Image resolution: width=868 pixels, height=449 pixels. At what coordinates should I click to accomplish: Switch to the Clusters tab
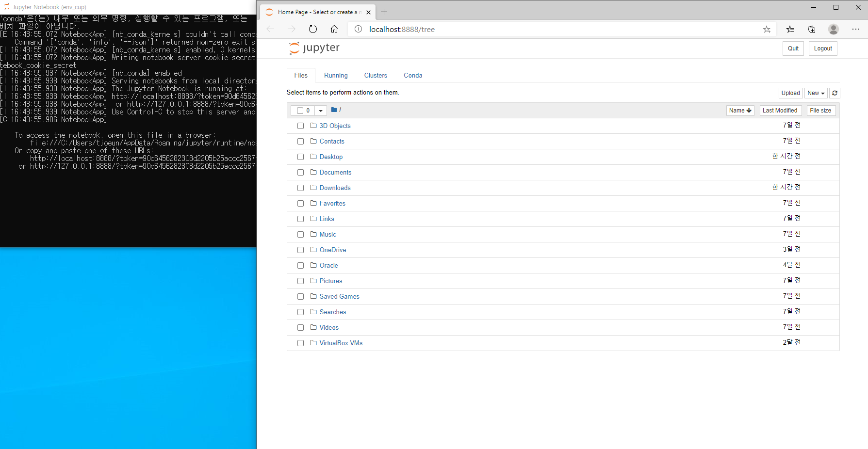(376, 75)
